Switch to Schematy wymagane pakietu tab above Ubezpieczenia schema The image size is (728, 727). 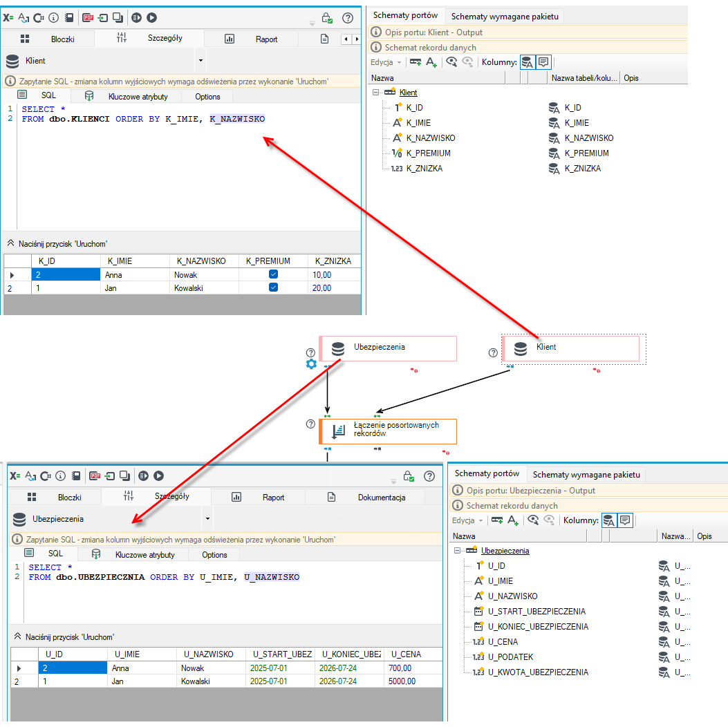(586, 474)
